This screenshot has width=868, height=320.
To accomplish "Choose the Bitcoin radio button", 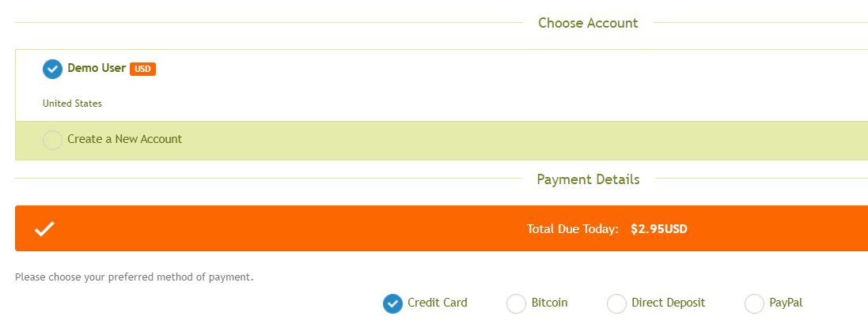I will tap(517, 303).
